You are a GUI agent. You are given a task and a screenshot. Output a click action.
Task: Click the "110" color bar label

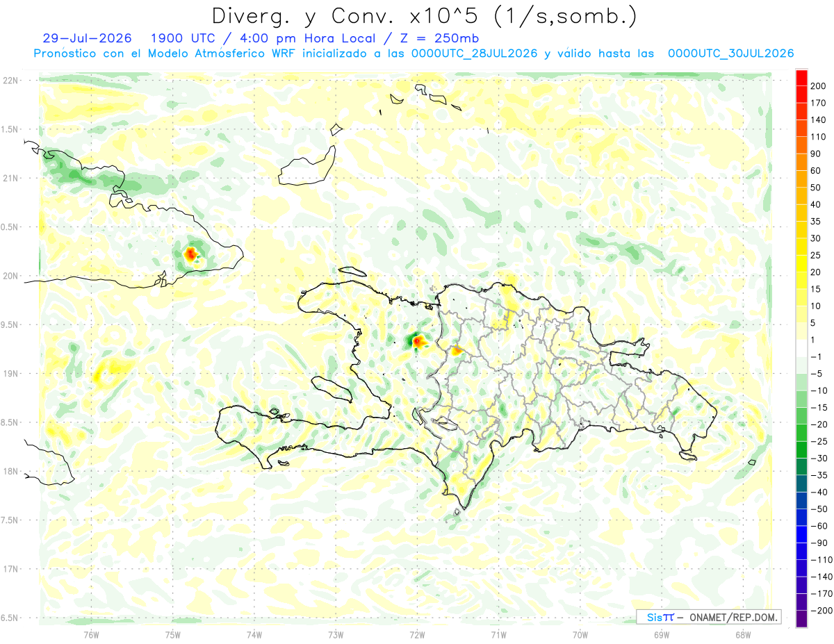818,137
